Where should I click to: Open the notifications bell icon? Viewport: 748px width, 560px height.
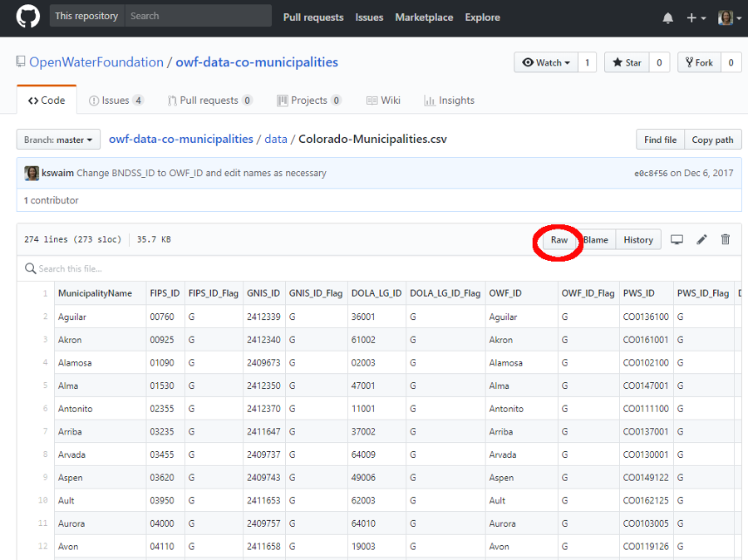point(668,17)
